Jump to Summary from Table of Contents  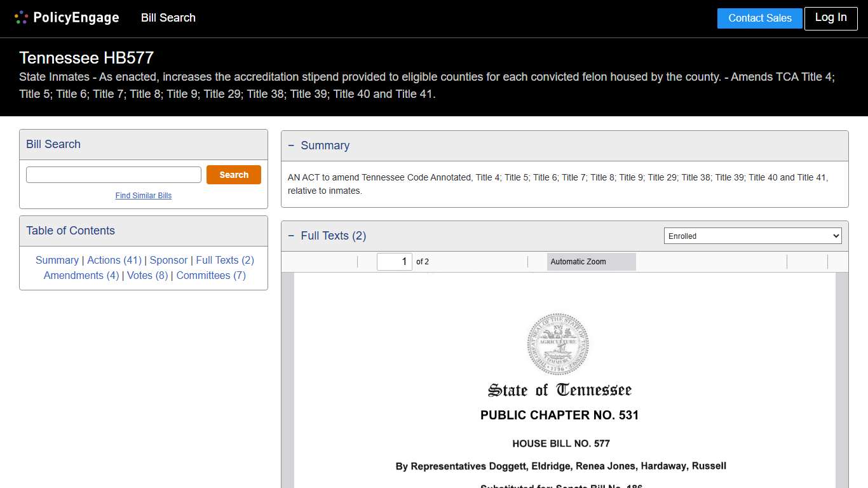point(57,260)
